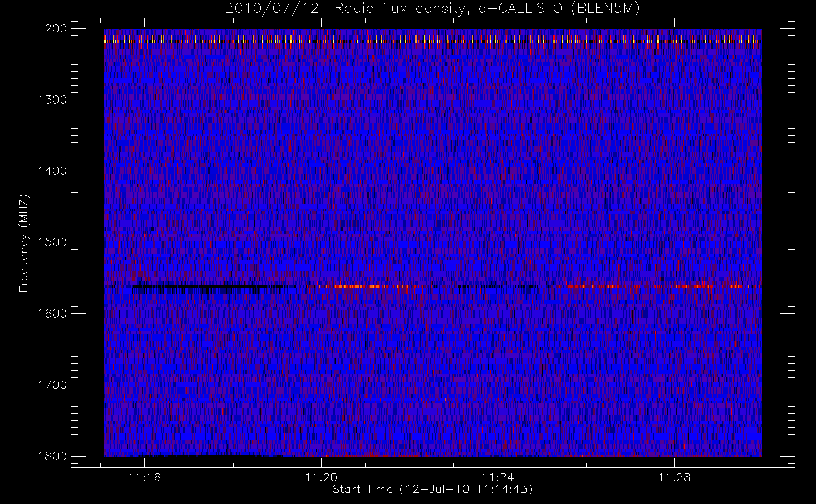Click the 11:28 time tick label
The image size is (816, 504).
click(674, 477)
